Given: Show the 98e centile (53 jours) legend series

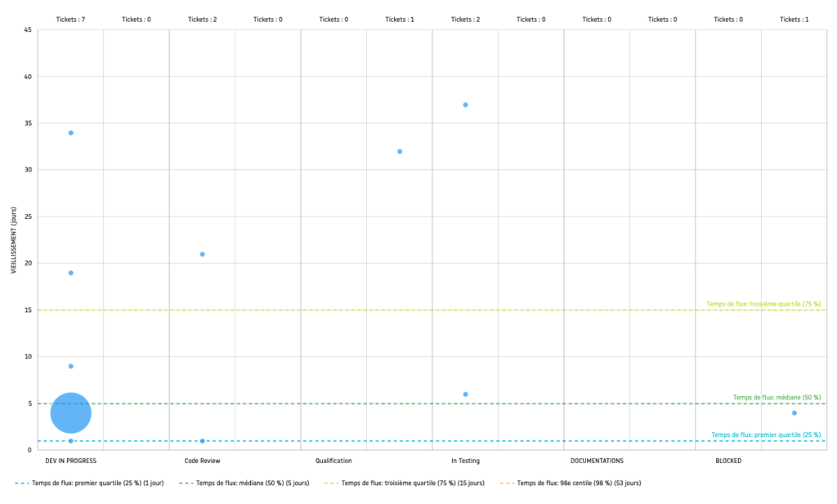Looking at the screenshot, I should pos(578,484).
